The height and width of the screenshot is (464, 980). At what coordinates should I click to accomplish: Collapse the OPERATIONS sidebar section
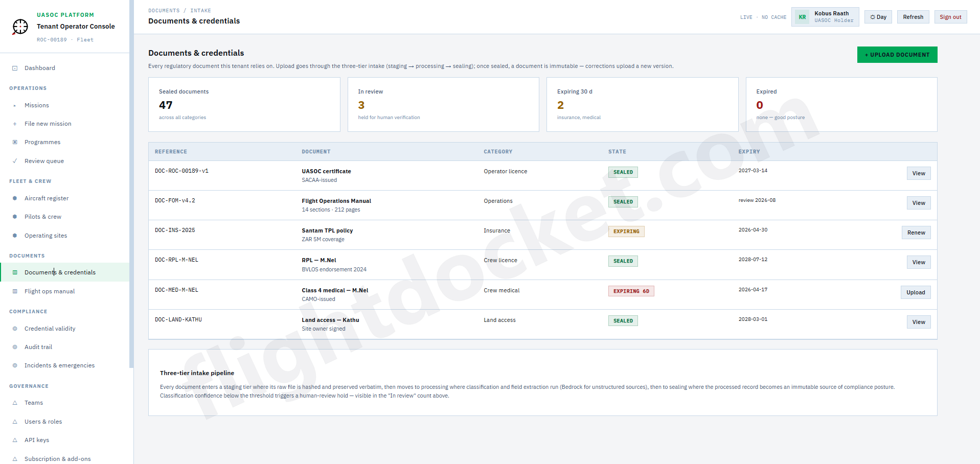28,88
